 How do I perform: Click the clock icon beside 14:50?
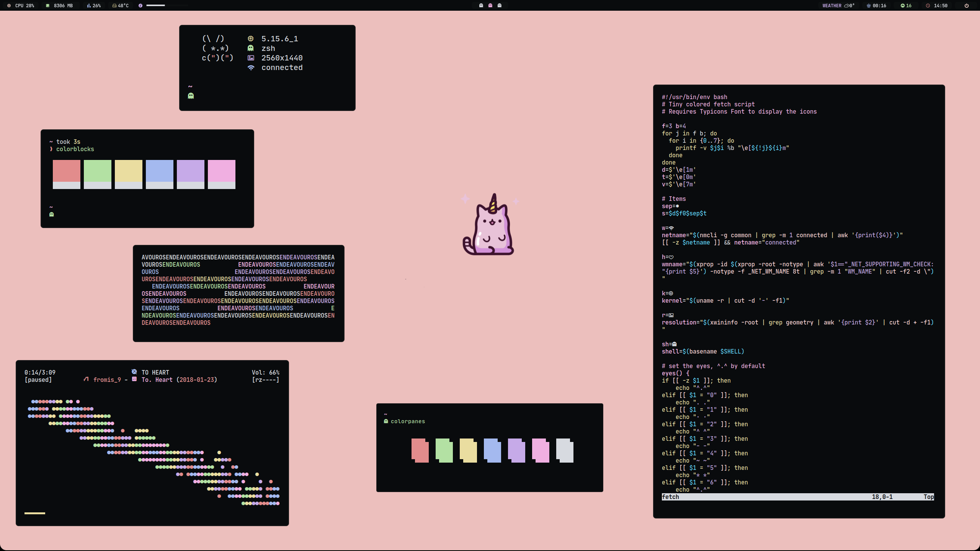(x=928, y=6)
